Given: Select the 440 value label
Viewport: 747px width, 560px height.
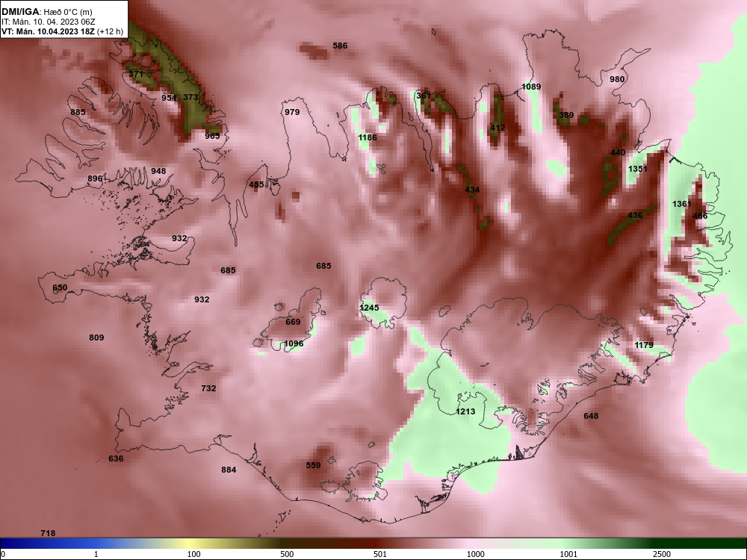Looking at the screenshot, I should coord(618,152).
